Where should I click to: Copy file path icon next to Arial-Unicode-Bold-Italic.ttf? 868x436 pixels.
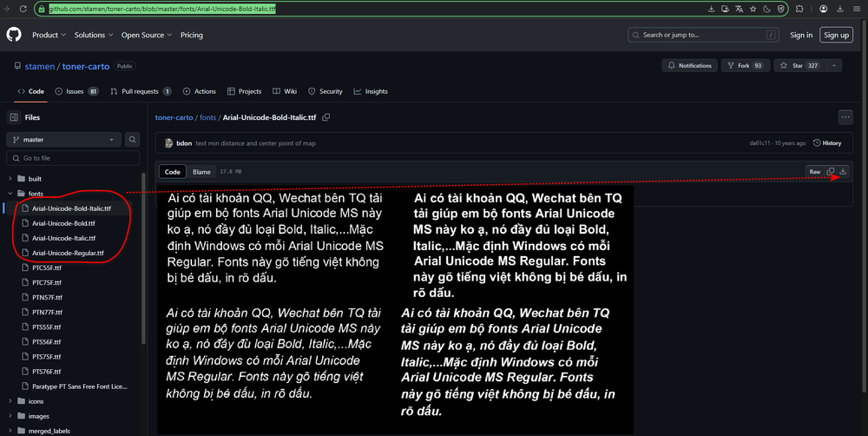pos(326,117)
